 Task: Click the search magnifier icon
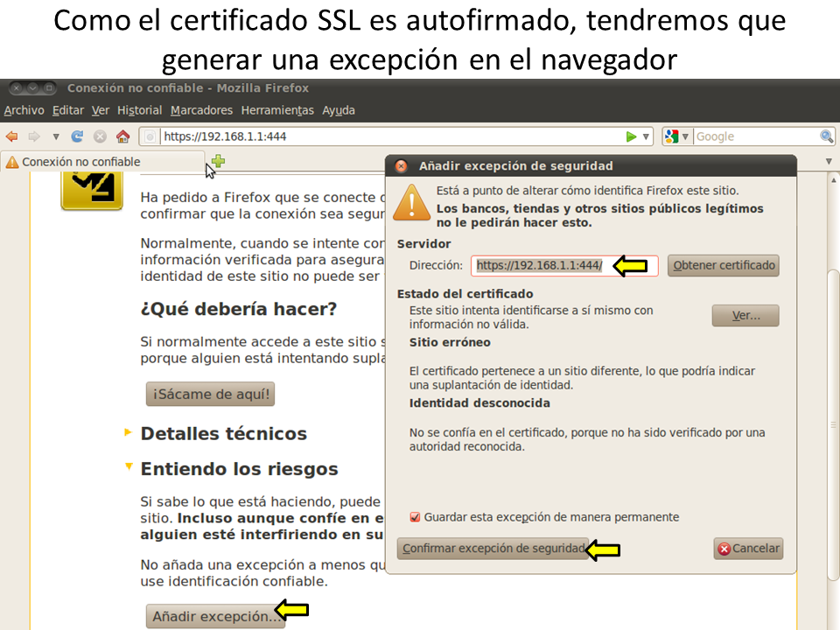tap(826, 136)
